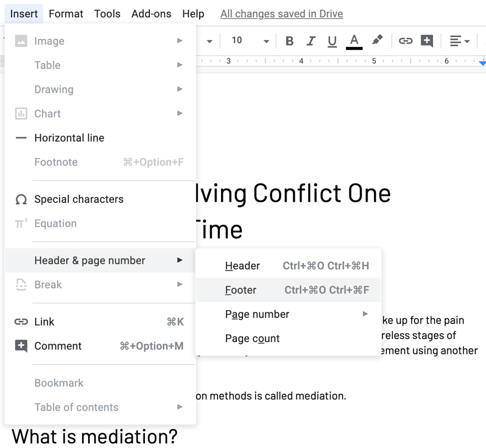Click the All changes saved in Drive link
This screenshot has width=486, height=448.
[281, 14]
